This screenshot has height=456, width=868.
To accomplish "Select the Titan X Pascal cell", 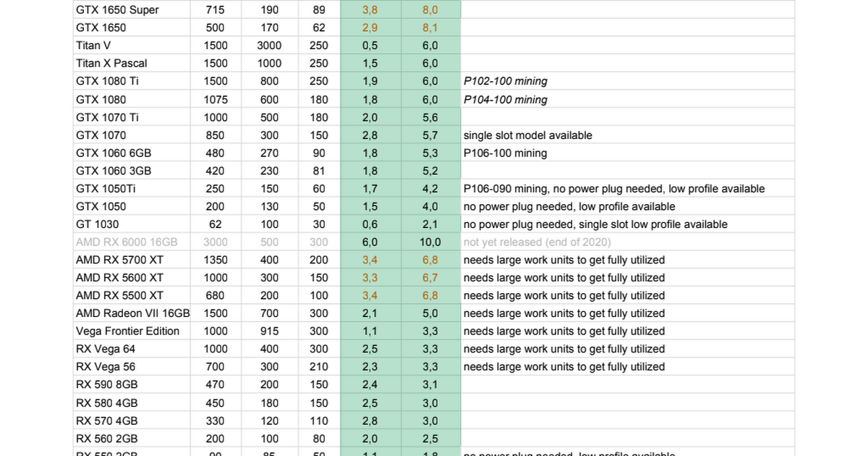I will 132,64.
